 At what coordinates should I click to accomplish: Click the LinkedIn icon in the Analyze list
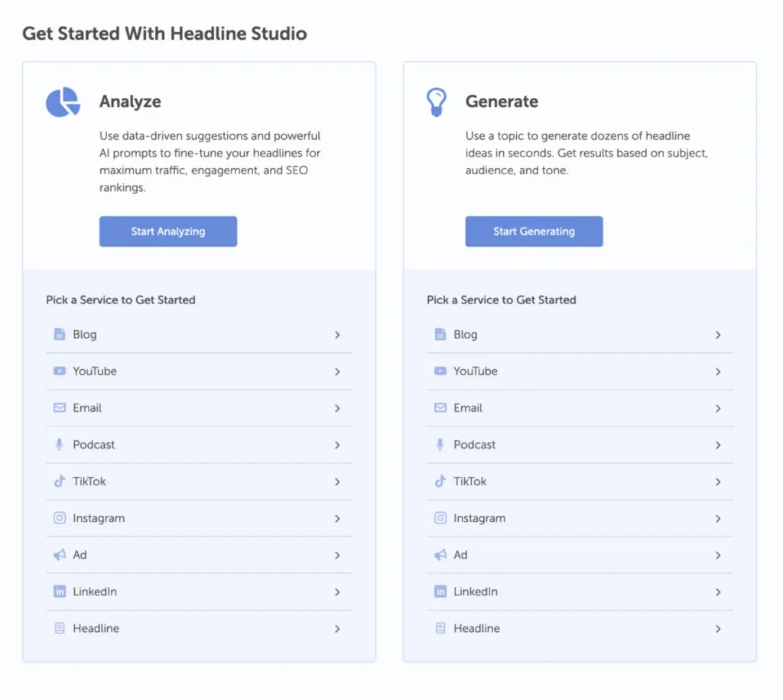click(60, 591)
